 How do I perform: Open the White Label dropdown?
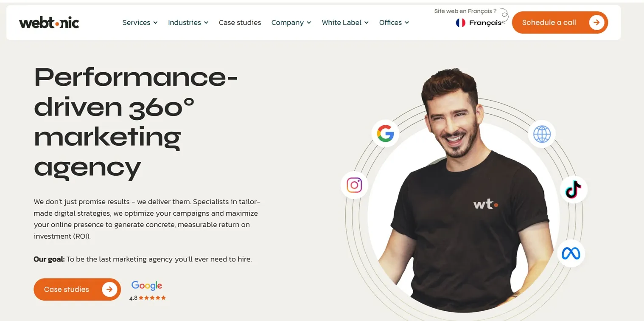click(345, 23)
